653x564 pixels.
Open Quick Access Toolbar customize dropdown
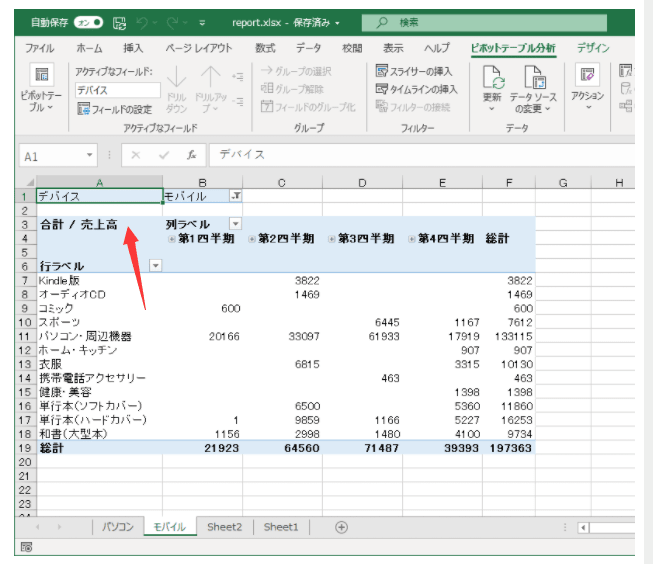point(202,23)
